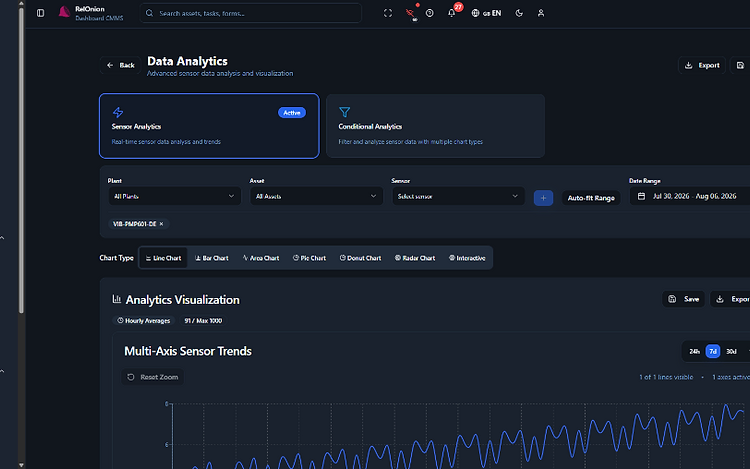Open the help icon
The image size is (750, 469).
tap(430, 13)
